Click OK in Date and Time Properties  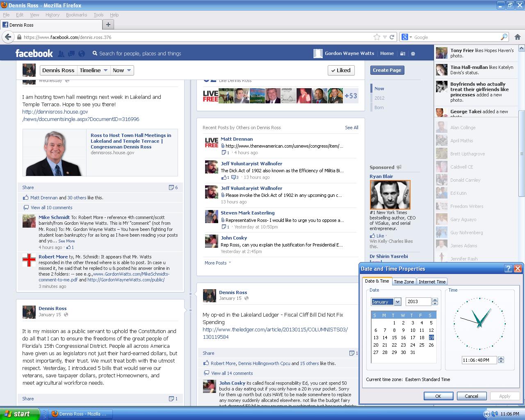438,396
